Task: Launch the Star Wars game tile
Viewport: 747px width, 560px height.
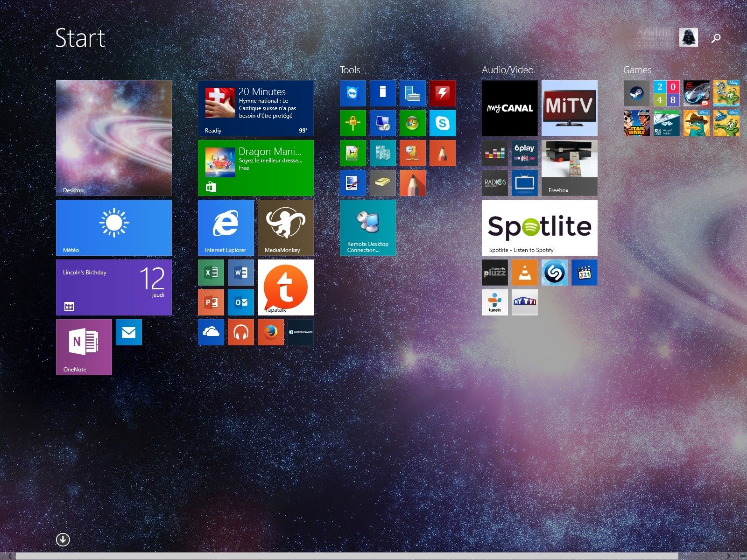Action: (637, 123)
